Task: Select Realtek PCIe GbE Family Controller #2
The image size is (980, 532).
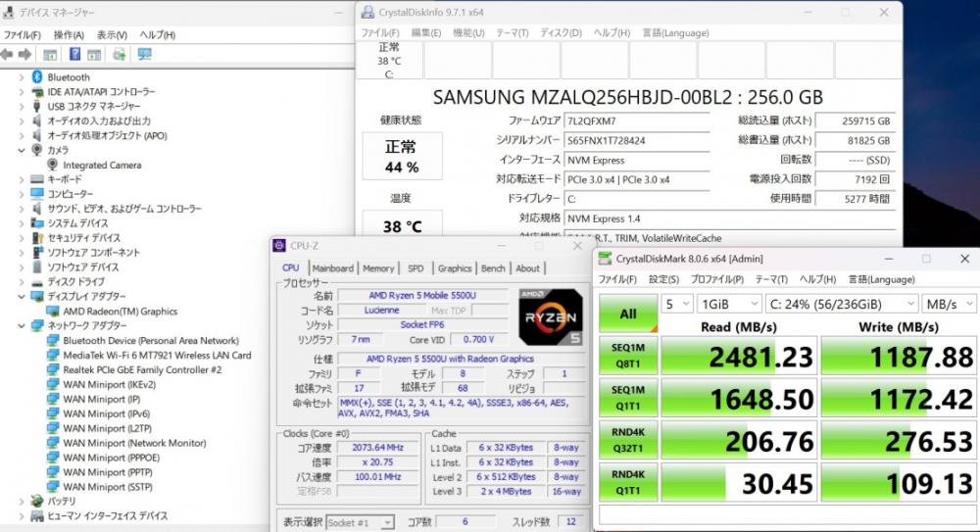Action: [142, 369]
